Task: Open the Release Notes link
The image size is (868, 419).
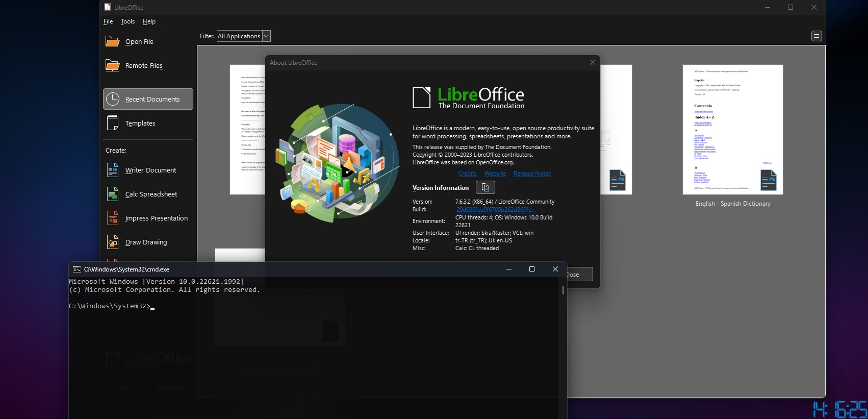Action: click(532, 174)
